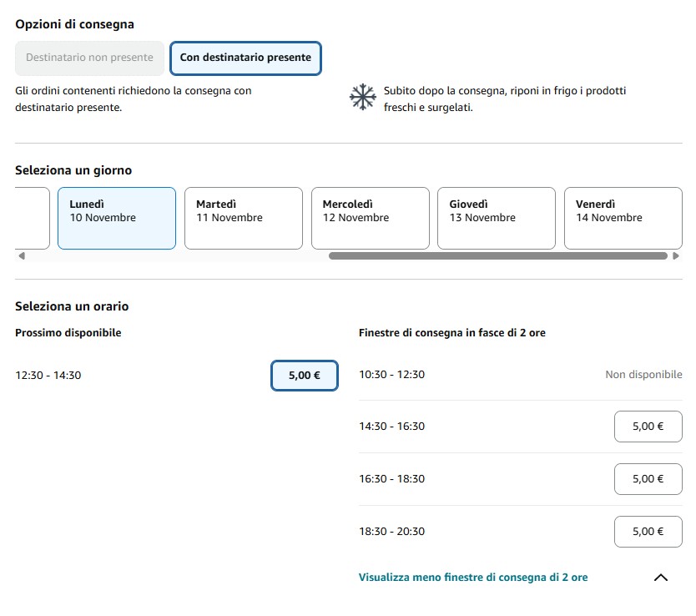This screenshot has width=696, height=616.
Task: Click the 'Non disponibile' slot label
Action: [x=643, y=375]
